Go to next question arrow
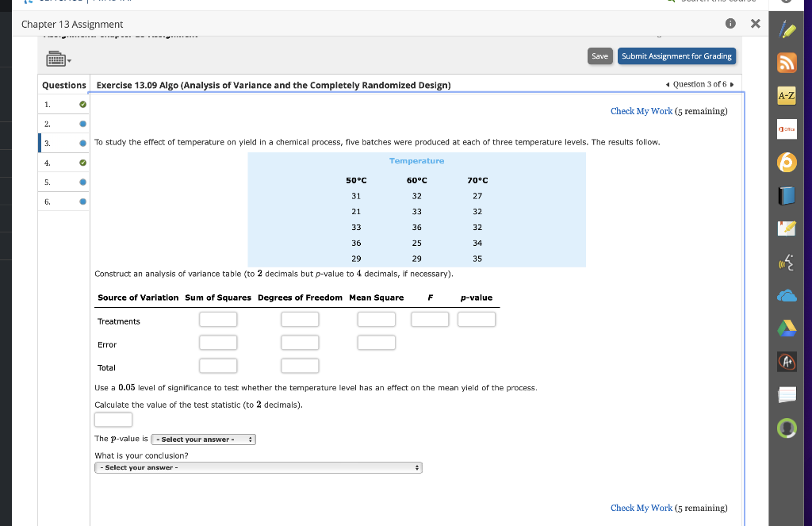812x526 pixels. click(732, 84)
